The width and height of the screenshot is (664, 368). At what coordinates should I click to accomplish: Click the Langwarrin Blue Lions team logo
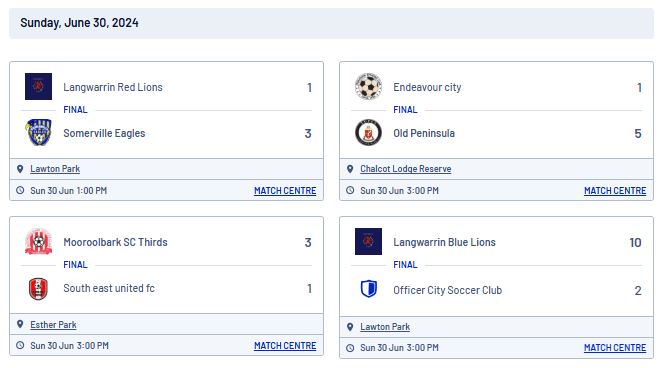(368, 241)
